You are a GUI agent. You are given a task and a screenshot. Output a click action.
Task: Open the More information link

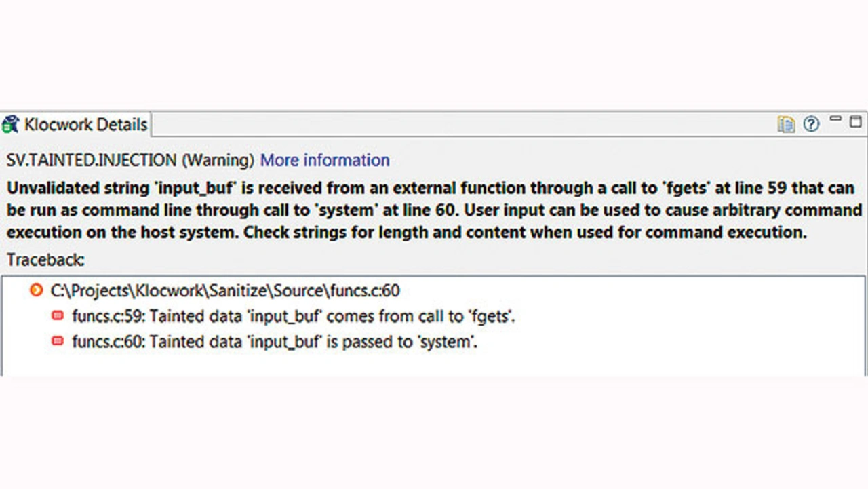click(x=325, y=161)
